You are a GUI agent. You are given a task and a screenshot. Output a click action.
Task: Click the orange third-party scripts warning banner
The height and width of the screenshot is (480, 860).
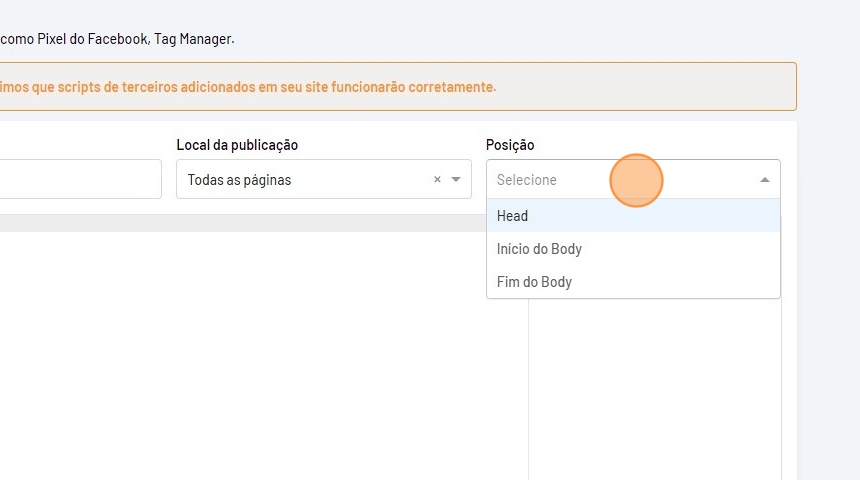(x=400, y=87)
